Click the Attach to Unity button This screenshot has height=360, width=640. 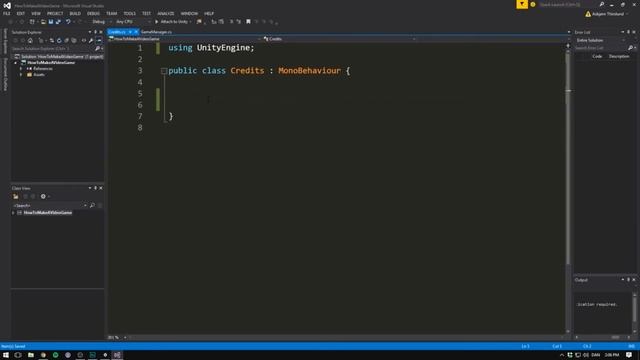173,22
